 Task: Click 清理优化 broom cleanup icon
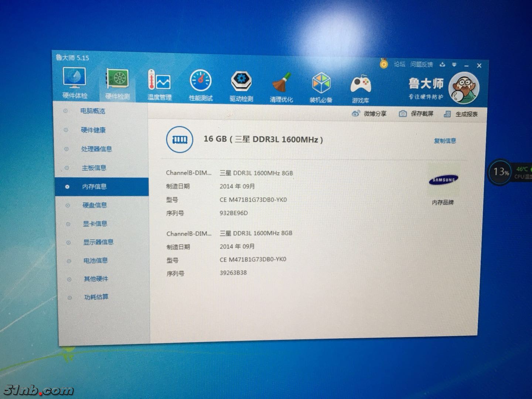pyautogui.click(x=281, y=87)
